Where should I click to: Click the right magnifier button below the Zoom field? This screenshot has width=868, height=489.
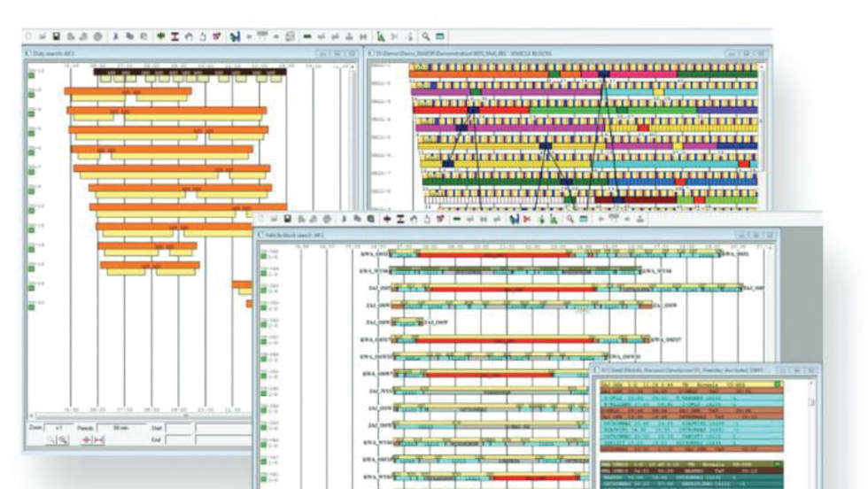(65, 439)
